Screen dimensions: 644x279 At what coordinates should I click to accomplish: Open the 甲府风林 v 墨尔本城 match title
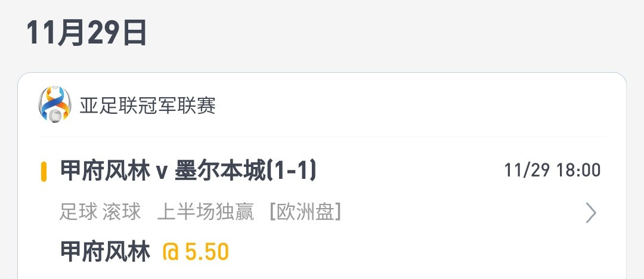[x=188, y=171]
